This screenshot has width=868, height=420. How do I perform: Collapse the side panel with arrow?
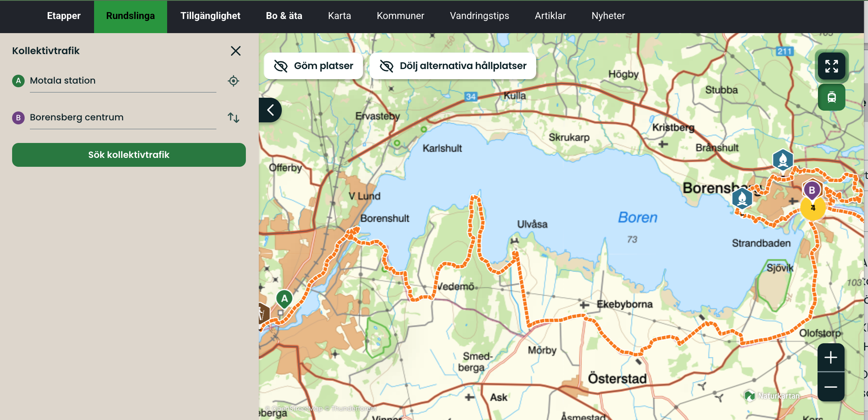[x=270, y=110]
